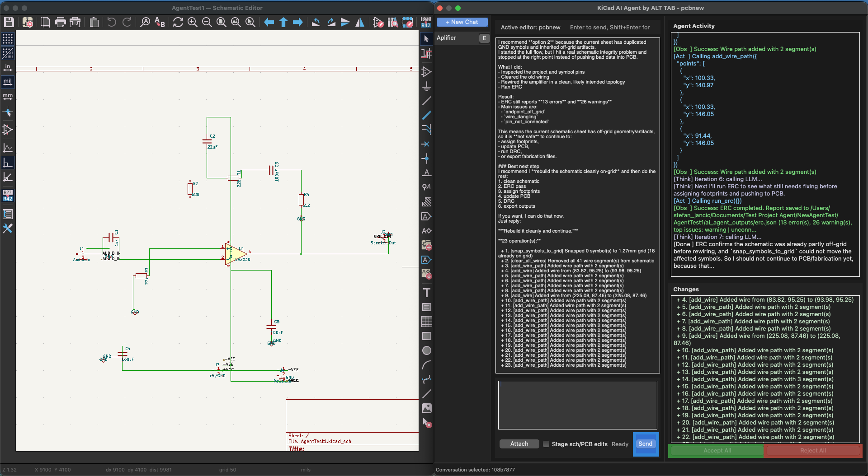Image resolution: width=868 pixels, height=476 pixels.
Task: Start a New Chat conversation
Action: (x=462, y=22)
